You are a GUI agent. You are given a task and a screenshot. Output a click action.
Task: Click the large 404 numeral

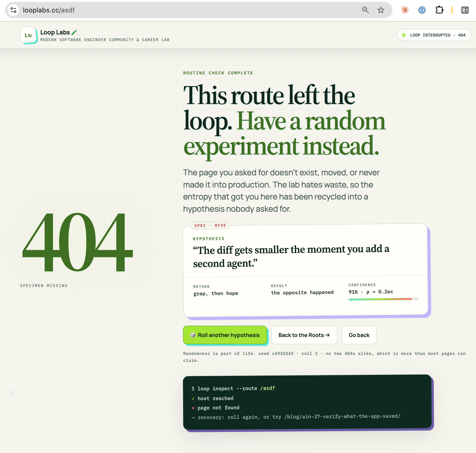[77, 243]
